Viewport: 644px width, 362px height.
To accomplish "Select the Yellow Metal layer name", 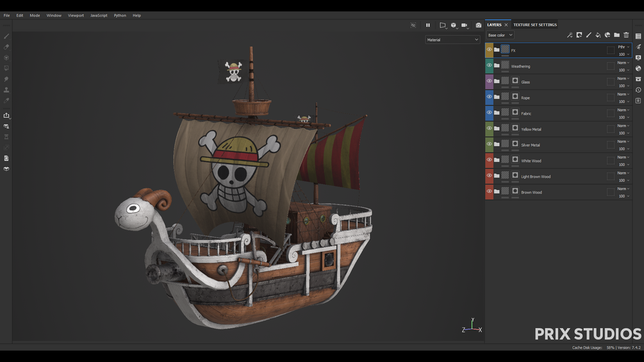I will (531, 129).
